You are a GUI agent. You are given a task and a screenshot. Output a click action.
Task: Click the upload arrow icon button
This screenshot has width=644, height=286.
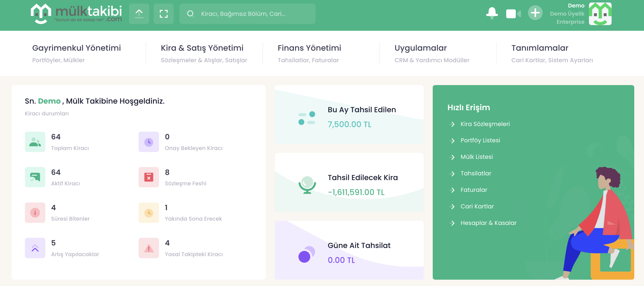(x=139, y=14)
